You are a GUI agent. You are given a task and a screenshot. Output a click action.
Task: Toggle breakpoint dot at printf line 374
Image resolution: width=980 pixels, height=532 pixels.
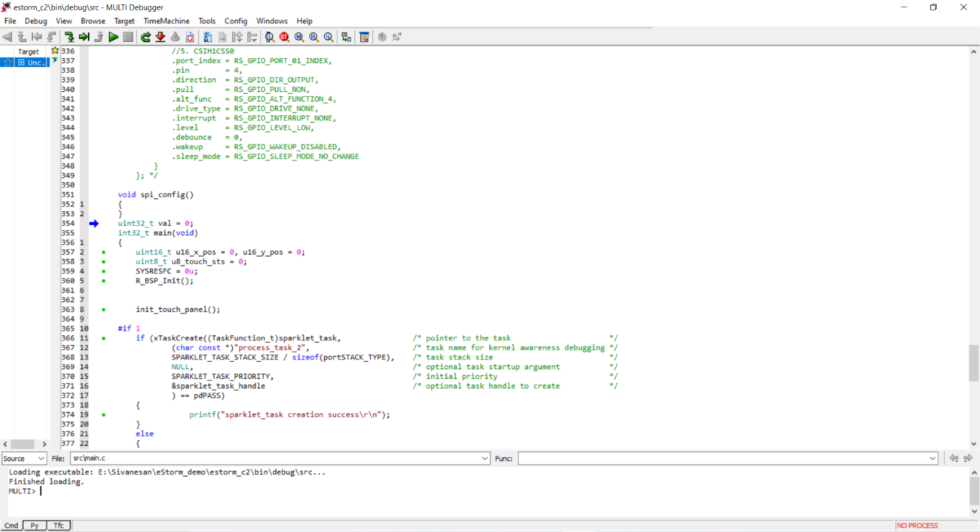point(104,415)
